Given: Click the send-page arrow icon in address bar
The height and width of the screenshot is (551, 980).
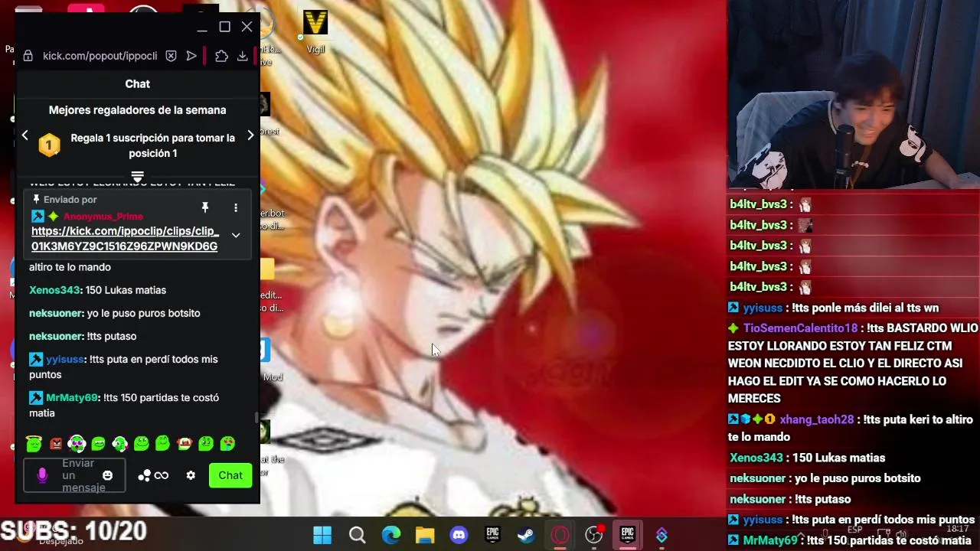Looking at the screenshot, I should coord(191,56).
